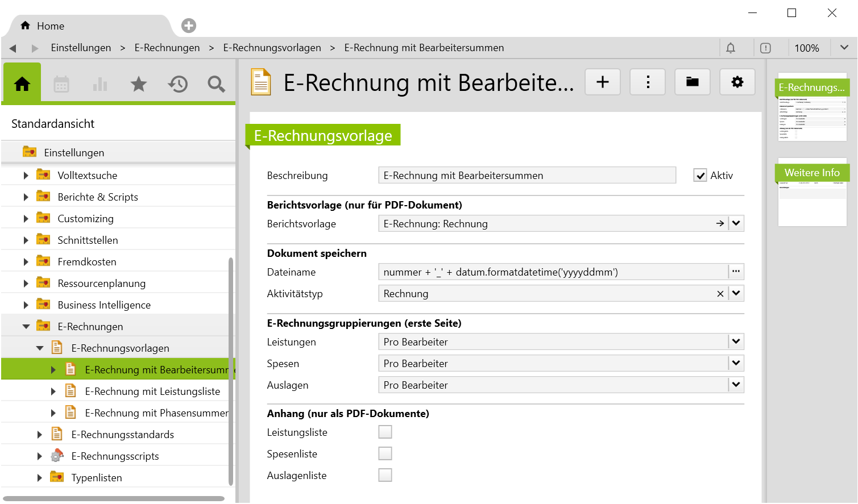
Task: Select E-Rechnung mit Leistungsliste in tree
Action: point(152,391)
